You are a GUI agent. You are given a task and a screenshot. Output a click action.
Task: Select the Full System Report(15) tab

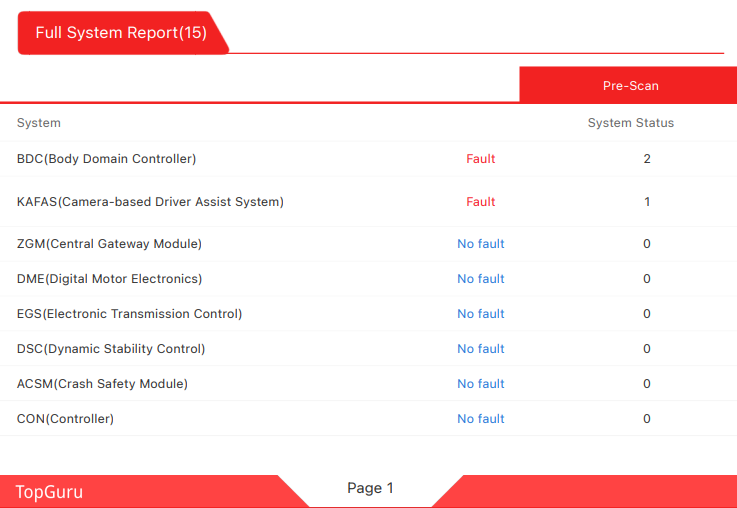122,33
